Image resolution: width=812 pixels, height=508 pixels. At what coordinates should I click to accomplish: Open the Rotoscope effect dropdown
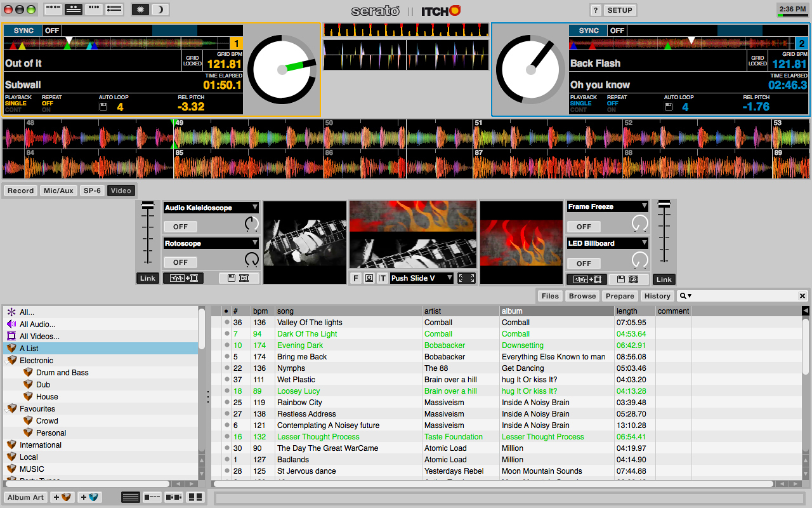tap(211, 243)
